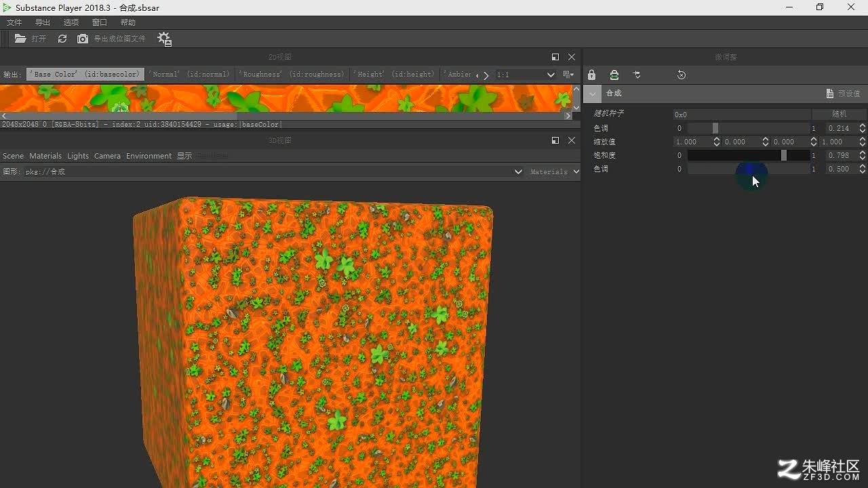Screen dimensions: 868x488
Task: Click 导出成位图文件 export label
Action: [119, 39]
